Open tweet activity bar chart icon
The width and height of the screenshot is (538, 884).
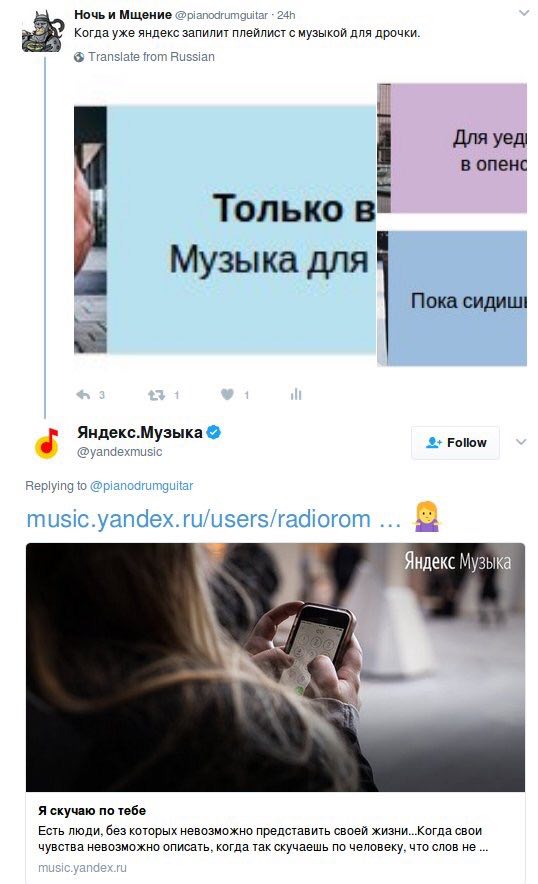click(x=296, y=395)
